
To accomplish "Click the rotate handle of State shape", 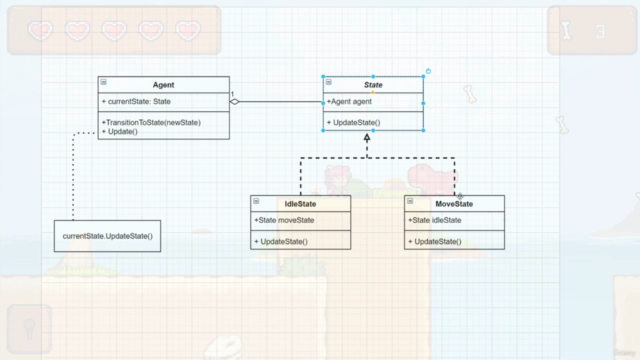I will pyautogui.click(x=428, y=71).
